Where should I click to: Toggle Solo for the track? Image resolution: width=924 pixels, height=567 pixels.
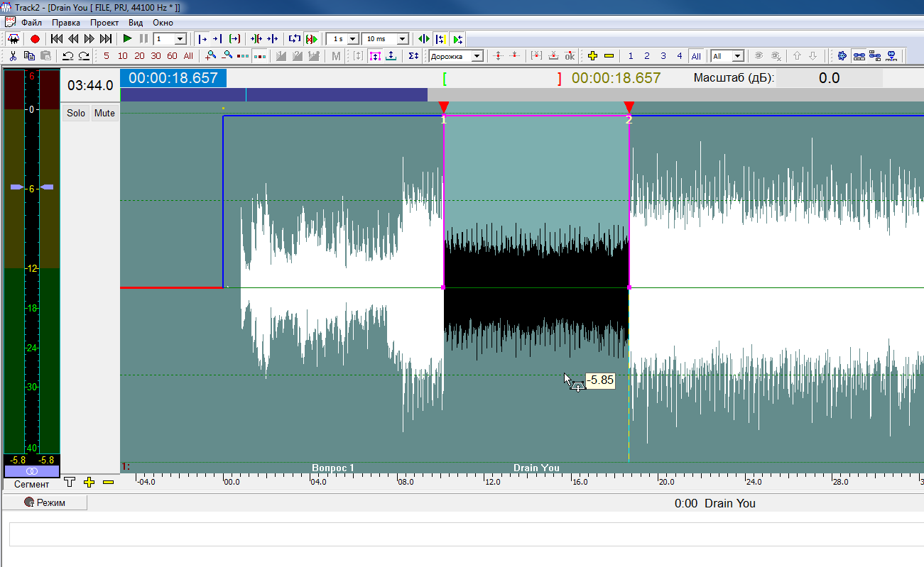point(76,113)
